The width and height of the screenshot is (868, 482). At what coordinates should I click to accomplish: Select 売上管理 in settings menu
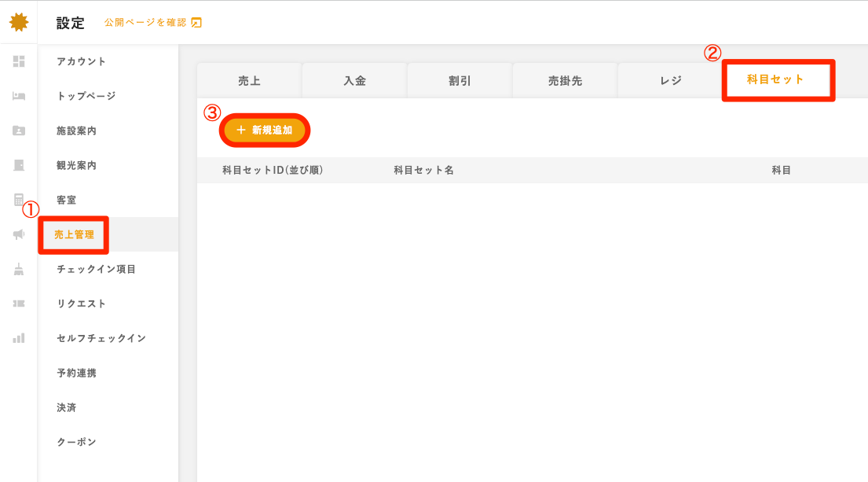[x=74, y=235]
